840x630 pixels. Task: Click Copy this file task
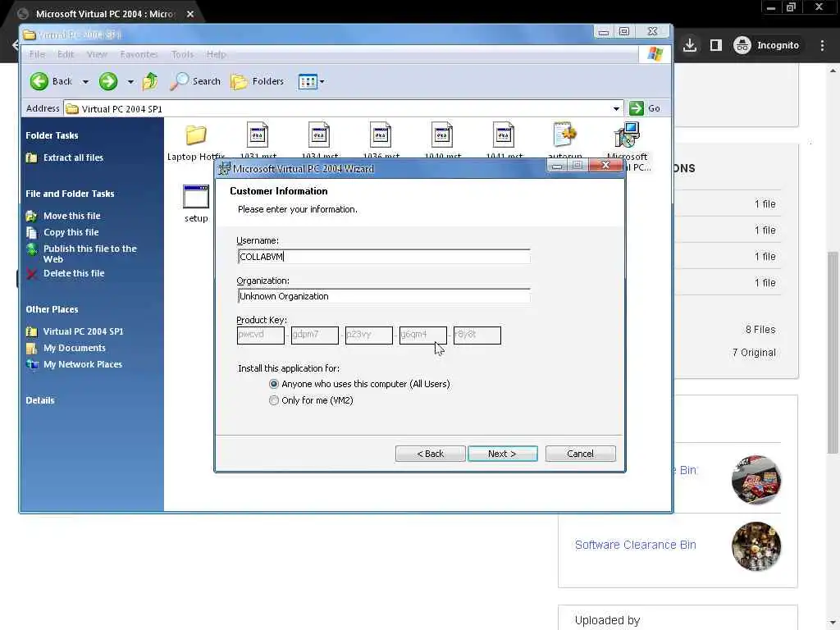click(x=71, y=232)
